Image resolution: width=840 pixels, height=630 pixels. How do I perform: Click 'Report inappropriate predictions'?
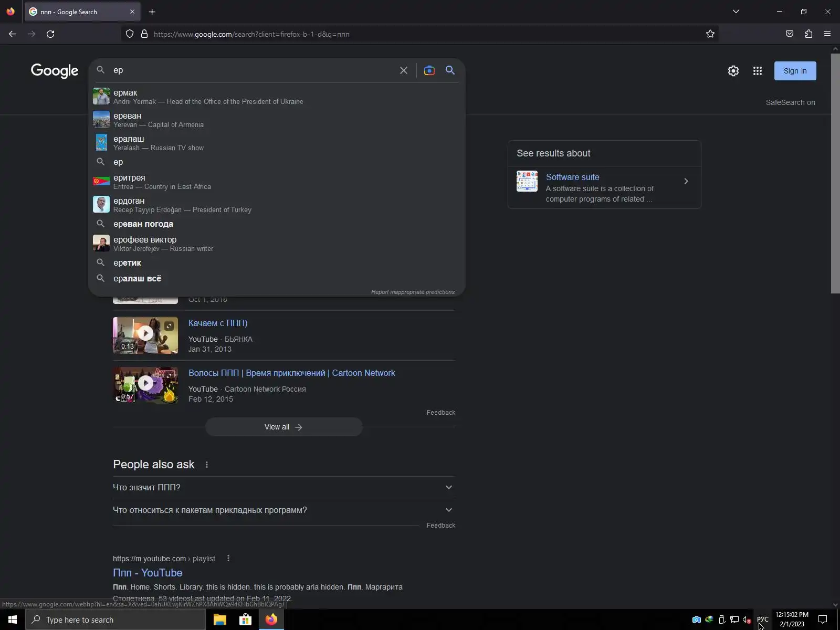pos(413,292)
